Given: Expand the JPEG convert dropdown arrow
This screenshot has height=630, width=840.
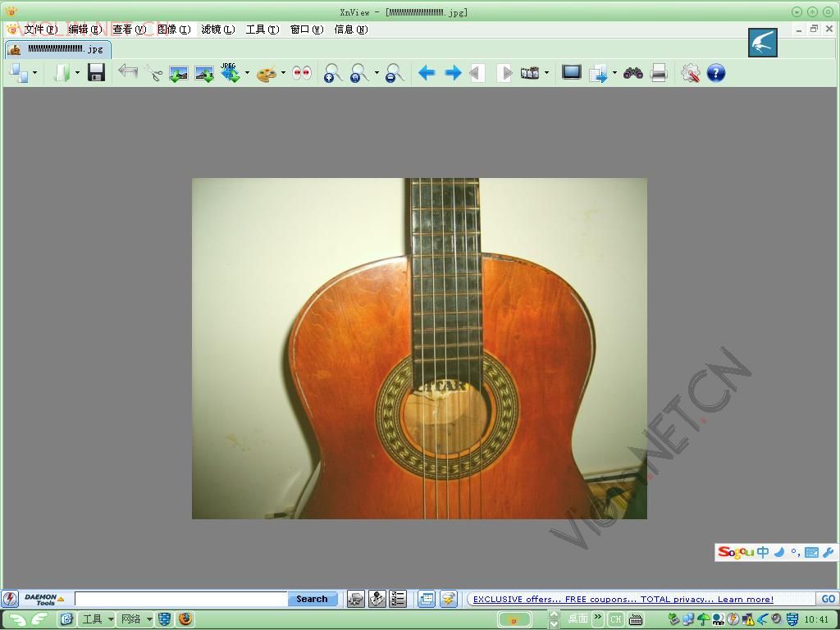Looking at the screenshot, I should [247, 73].
